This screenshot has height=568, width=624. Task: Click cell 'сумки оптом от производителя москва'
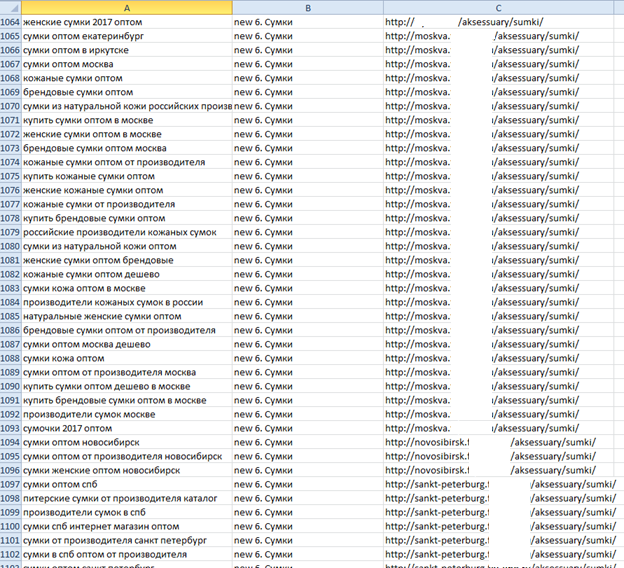pos(127,372)
